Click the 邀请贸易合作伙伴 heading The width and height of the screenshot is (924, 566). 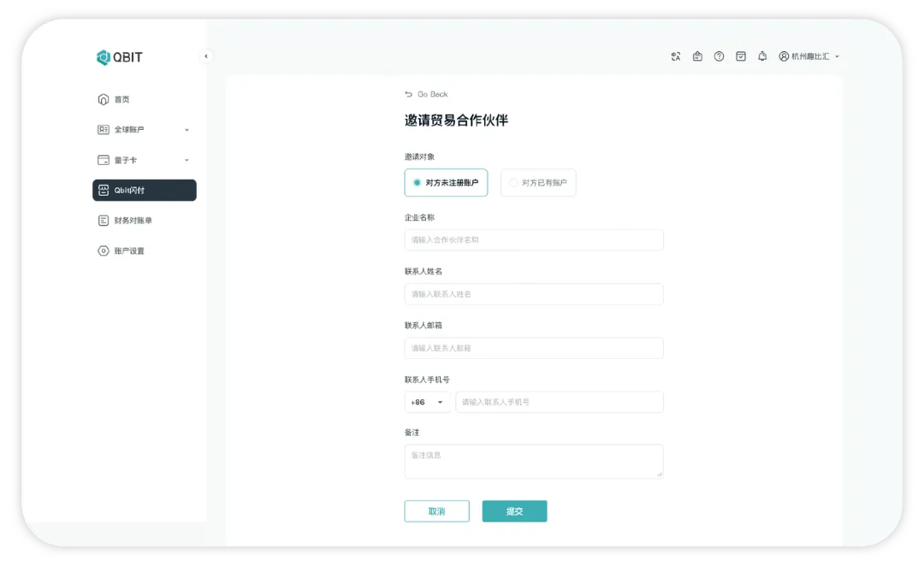pos(456,121)
